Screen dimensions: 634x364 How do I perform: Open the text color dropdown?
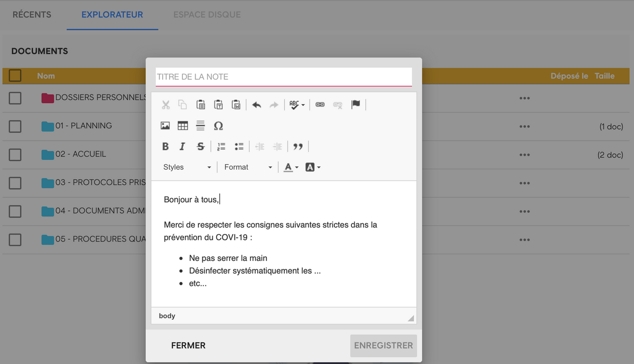(291, 167)
